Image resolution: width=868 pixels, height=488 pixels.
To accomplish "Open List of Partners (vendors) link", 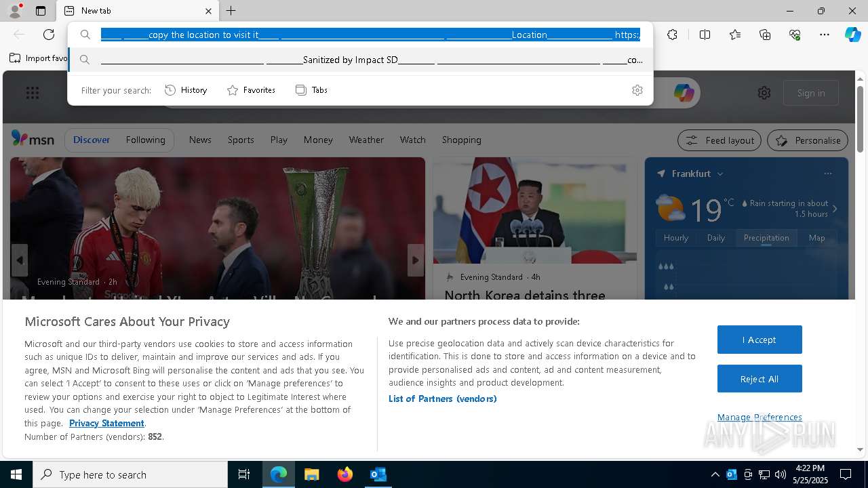I will click(442, 399).
